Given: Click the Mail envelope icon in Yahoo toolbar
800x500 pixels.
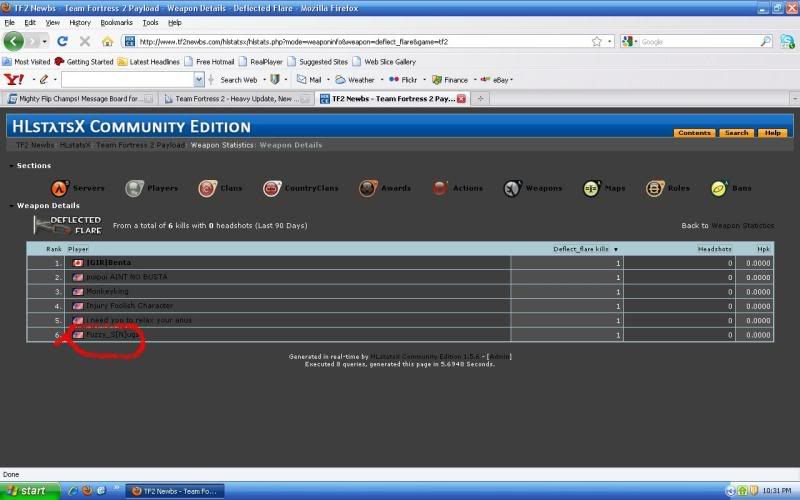Looking at the screenshot, I should [x=302, y=80].
